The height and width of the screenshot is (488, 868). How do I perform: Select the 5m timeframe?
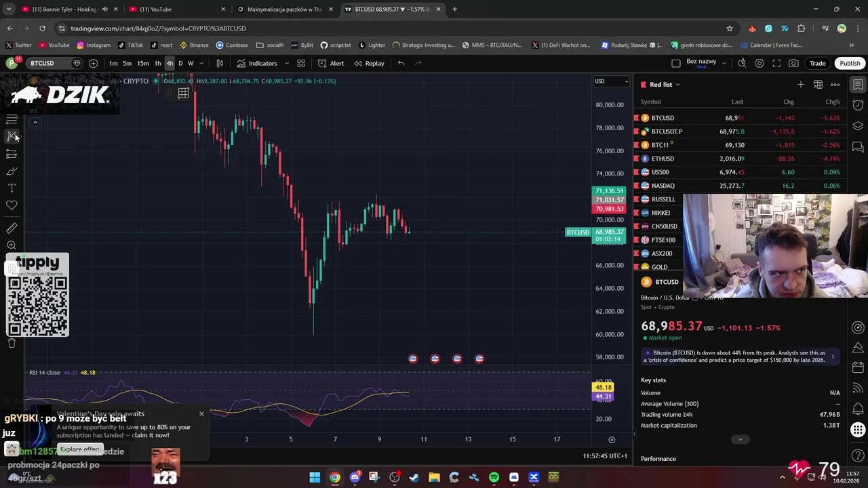coord(127,63)
